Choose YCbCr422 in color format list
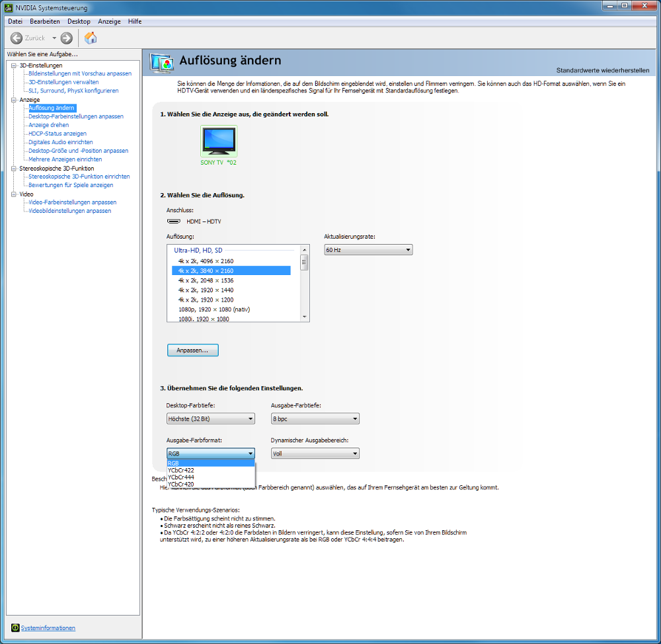The image size is (661, 644). point(211,470)
